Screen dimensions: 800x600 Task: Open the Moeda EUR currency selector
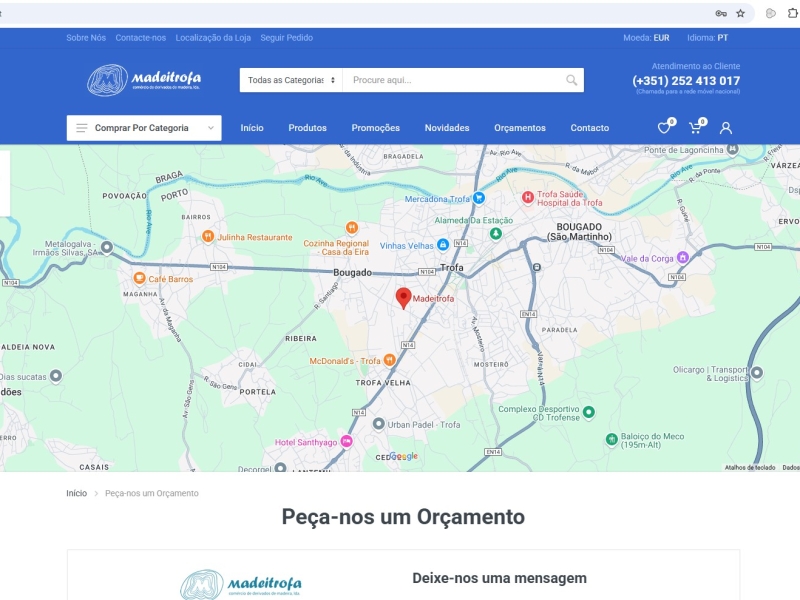(x=646, y=38)
